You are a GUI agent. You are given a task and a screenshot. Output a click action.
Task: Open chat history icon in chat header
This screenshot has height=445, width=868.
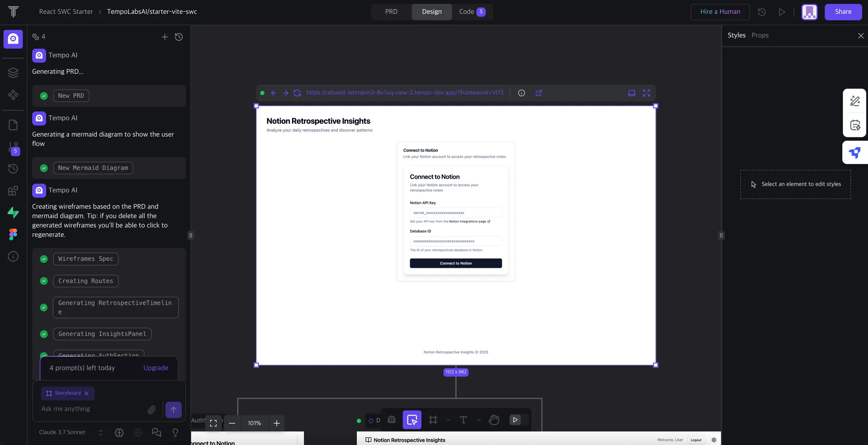tap(179, 37)
